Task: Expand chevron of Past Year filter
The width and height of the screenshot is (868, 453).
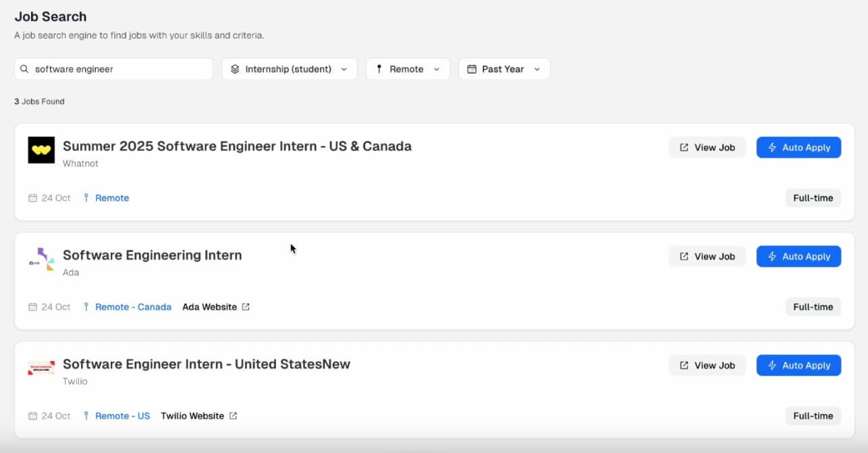Action: coord(537,69)
